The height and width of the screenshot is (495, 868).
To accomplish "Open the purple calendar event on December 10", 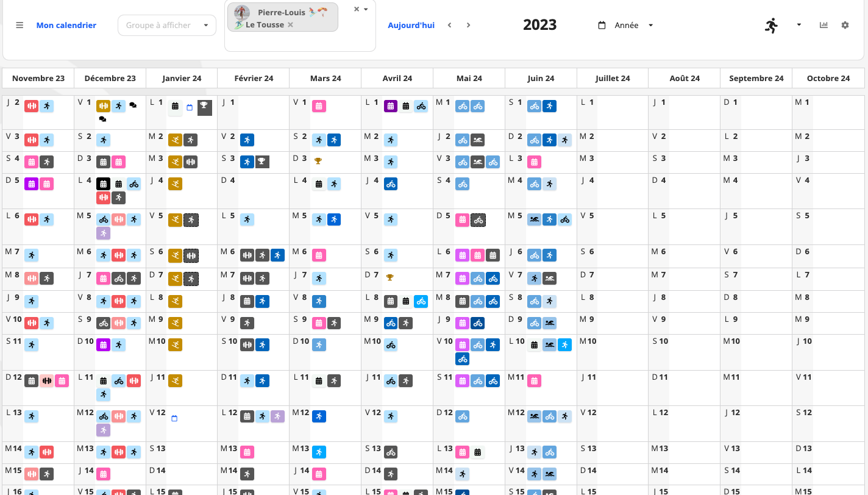I will pos(104,344).
